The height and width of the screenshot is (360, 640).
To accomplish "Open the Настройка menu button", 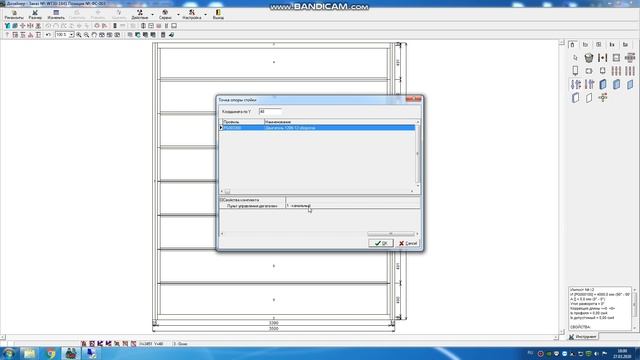I will tap(192, 15).
